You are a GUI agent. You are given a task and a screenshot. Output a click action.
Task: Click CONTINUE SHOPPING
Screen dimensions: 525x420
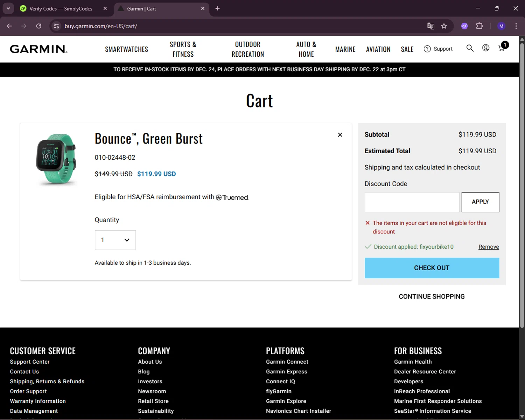432,296
